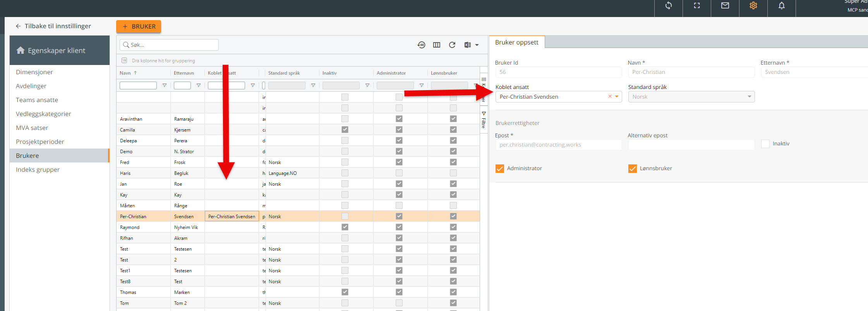
Task: Refresh the users grid
Action: pos(452,45)
